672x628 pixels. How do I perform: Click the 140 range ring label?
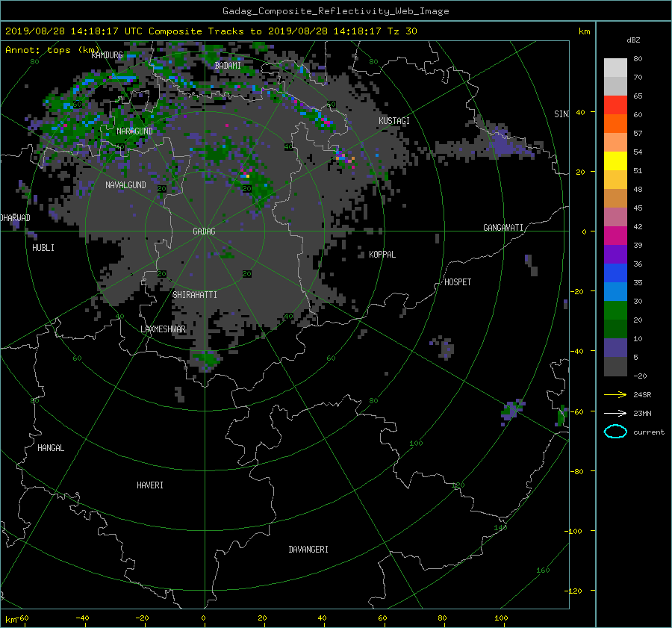(x=500, y=527)
